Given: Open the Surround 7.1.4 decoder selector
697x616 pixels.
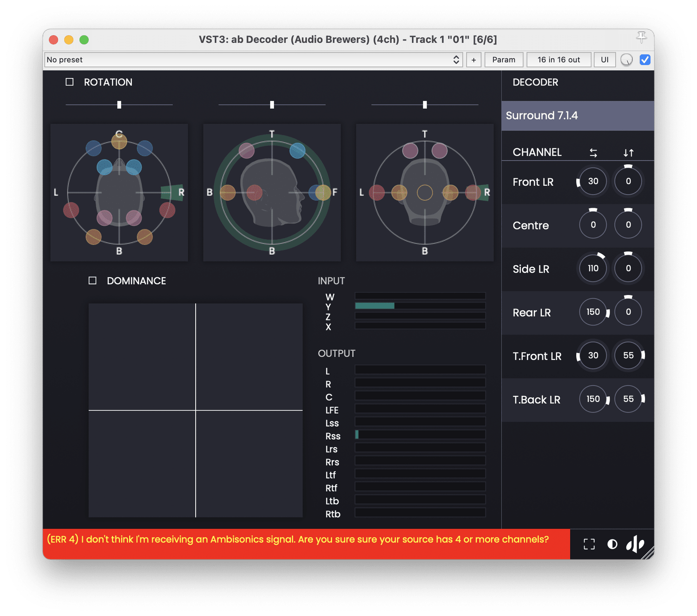Looking at the screenshot, I should pyautogui.click(x=578, y=116).
